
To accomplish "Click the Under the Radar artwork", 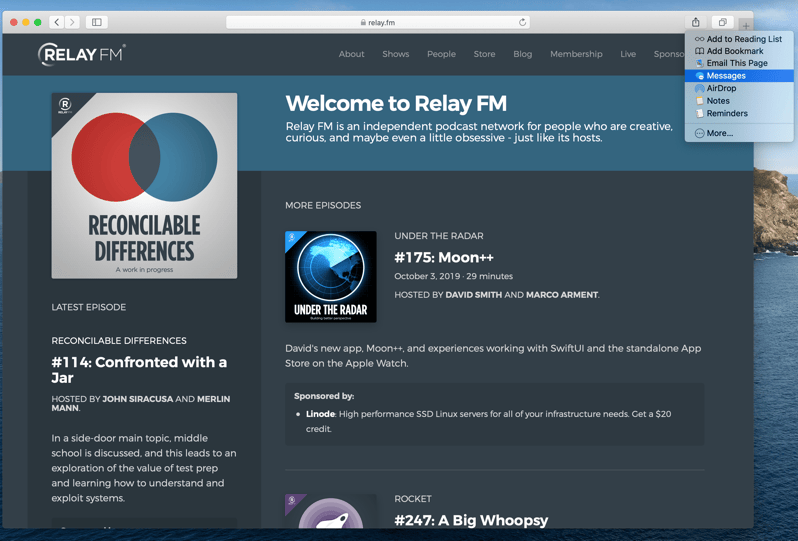I will (x=331, y=277).
